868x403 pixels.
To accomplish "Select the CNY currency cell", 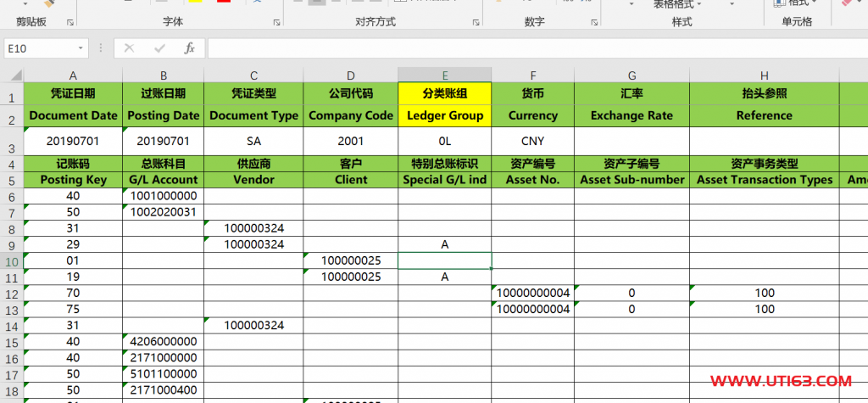I will coord(533,142).
